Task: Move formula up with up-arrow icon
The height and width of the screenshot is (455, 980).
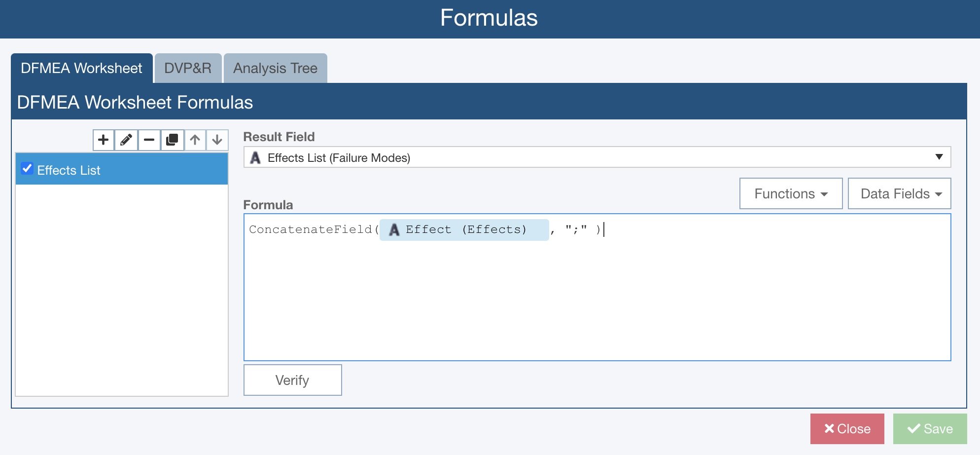Action: pyautogui.click(x=195, y=140)
